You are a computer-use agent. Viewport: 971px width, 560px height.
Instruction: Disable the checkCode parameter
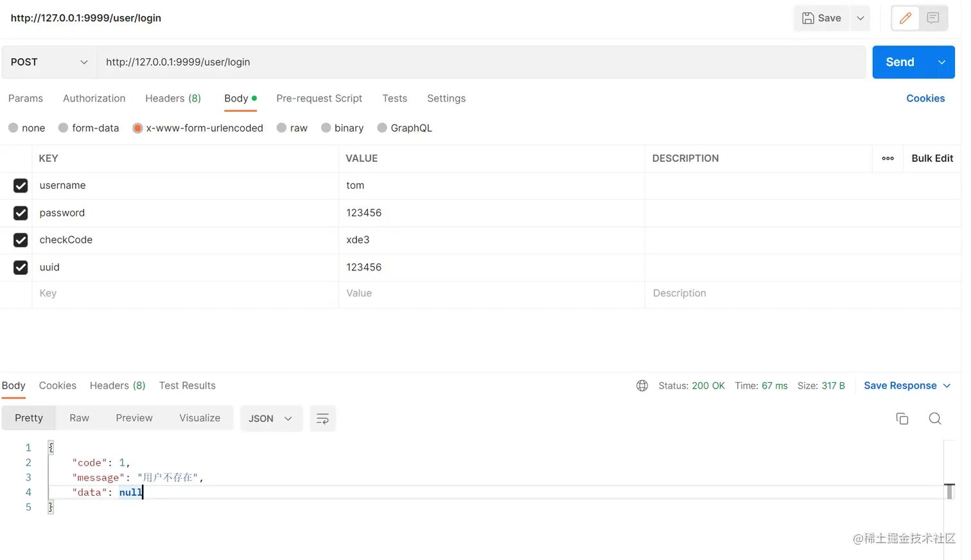point(20,240)
